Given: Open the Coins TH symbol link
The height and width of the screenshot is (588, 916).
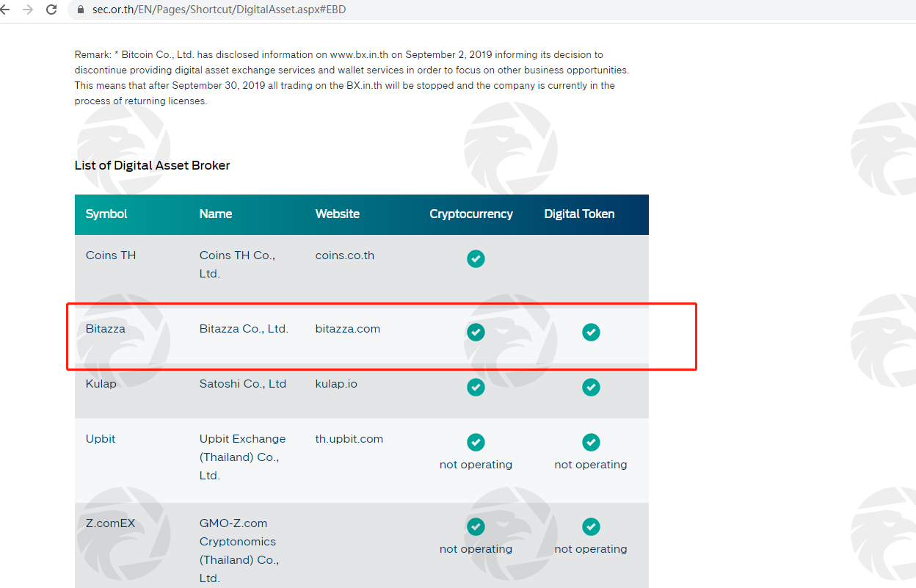Looking at the screenshot, I should [x=111, y=255].
